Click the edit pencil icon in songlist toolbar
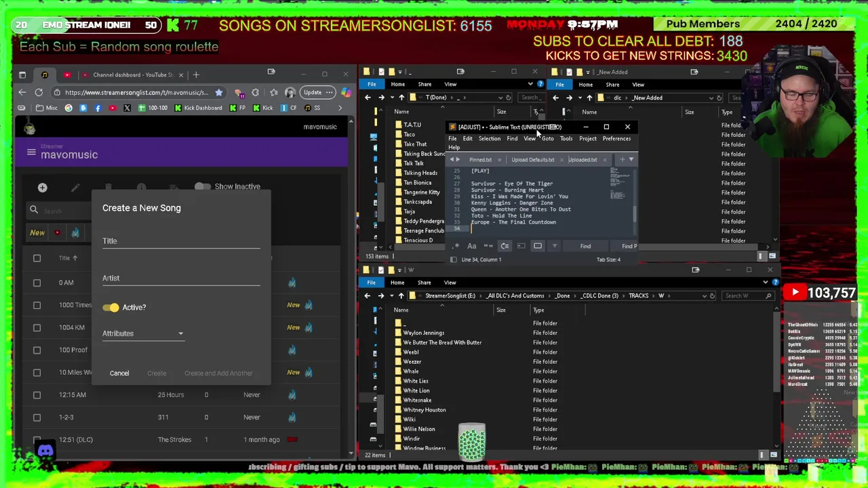 click(75, 188)
